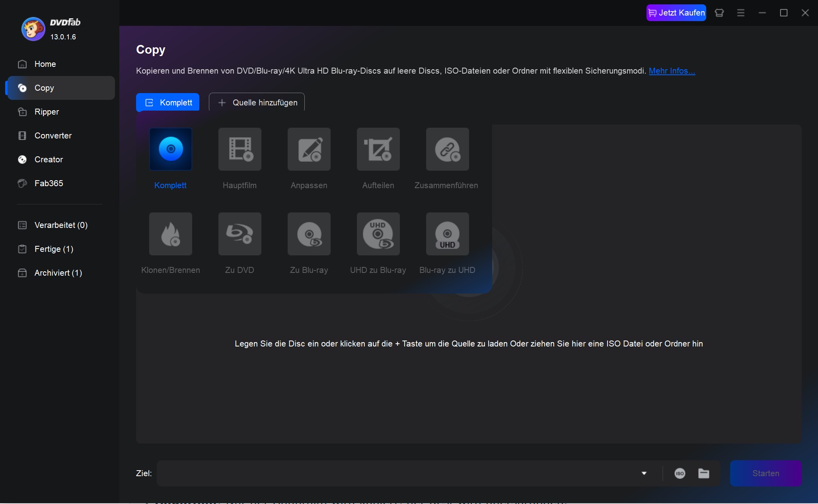Click the Starten button

click(766, 473)
